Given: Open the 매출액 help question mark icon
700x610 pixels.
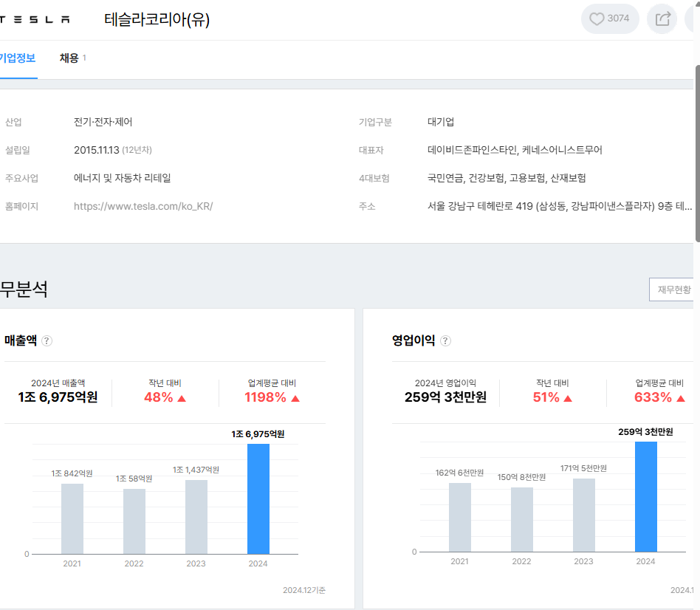Looking at the screenshot, I should point(47,340).
